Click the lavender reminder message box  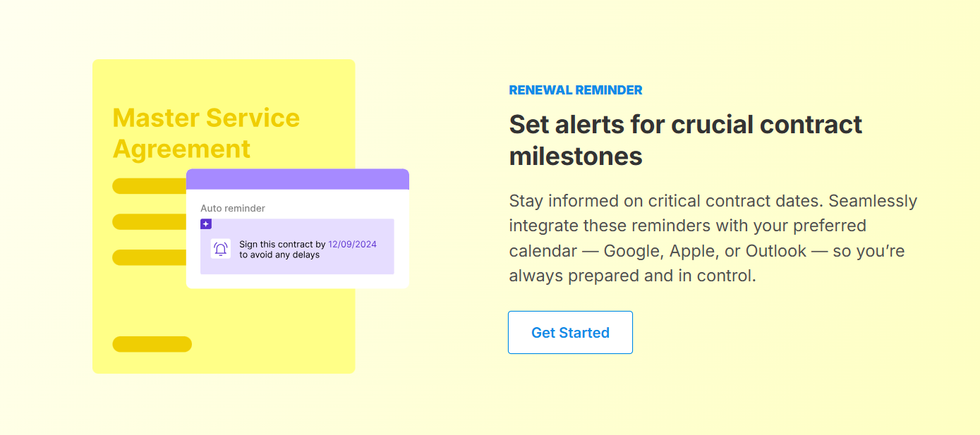297,247
